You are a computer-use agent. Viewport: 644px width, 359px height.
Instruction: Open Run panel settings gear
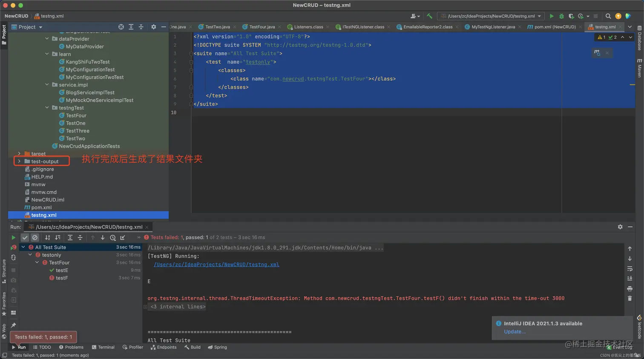(620, 227)
